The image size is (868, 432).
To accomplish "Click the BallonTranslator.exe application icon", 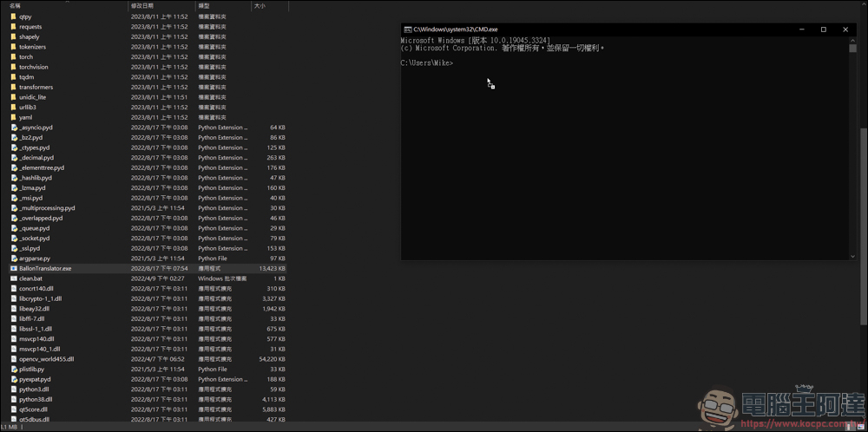I will click(x=13, y=269).
